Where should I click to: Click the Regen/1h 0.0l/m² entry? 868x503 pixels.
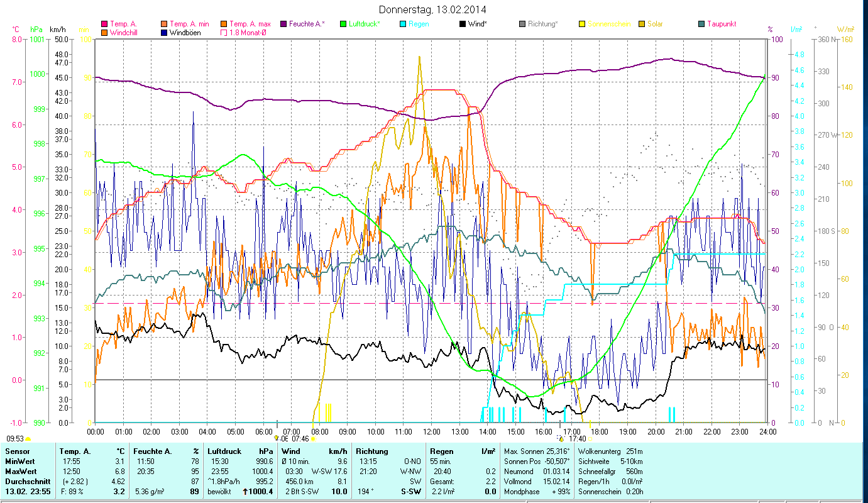612,481
